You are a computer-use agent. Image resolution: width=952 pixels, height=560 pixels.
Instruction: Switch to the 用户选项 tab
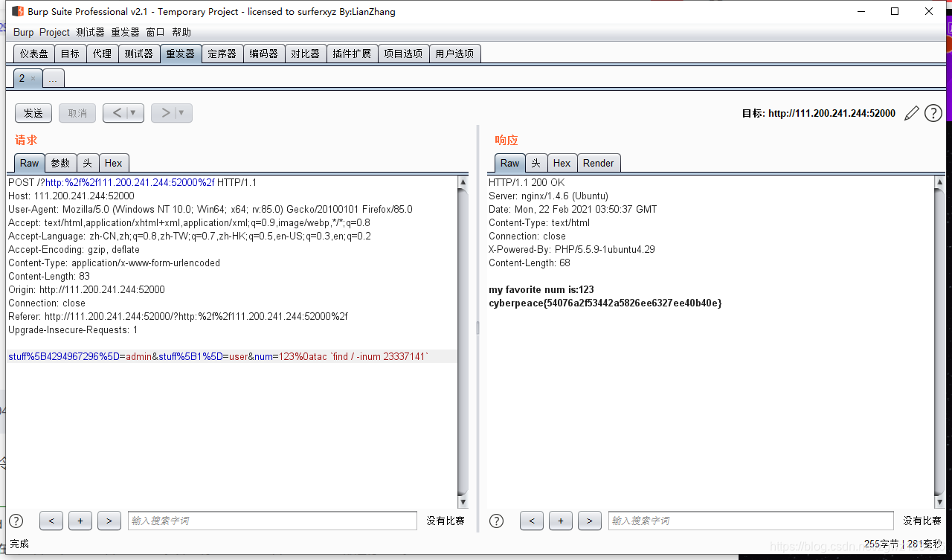tap(454, 54)
